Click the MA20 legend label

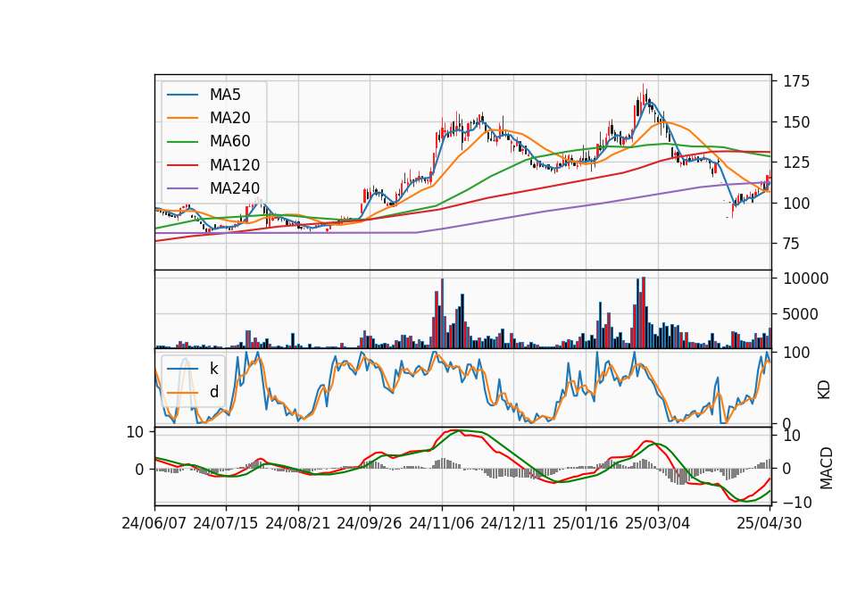[230, 118]
